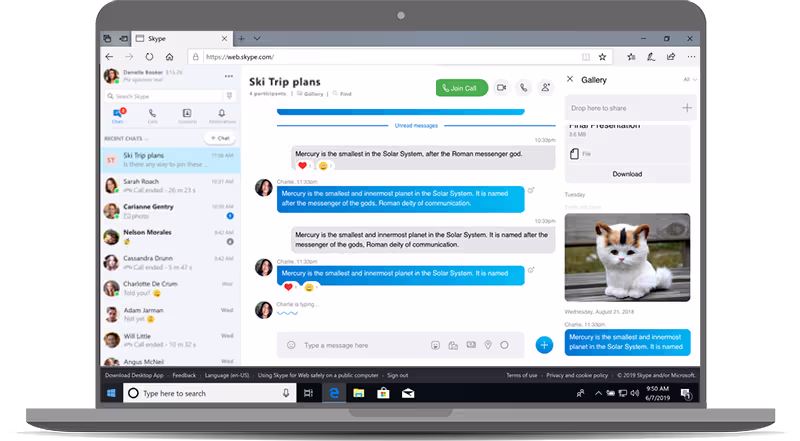Open the Carianne Gentry chat
This screenshot has height=441, width=800.
(170, 211)
